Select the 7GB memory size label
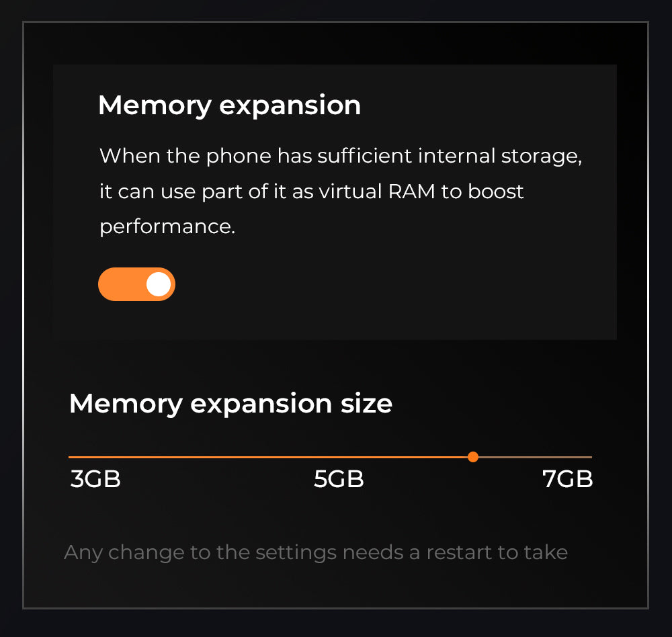 coord(568,480)
